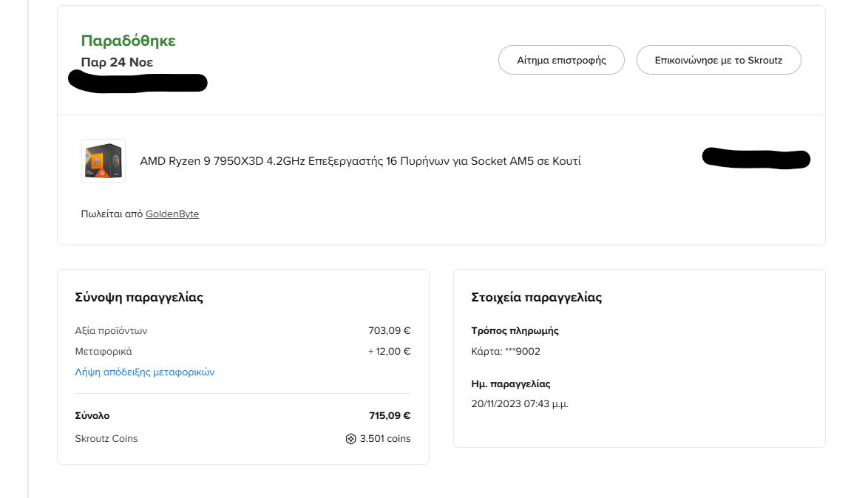The width and height of the screenshot is (868, 498).
Task: Select the Κάρτα: ***9002 payment text
Action: (x=506, y=352)
